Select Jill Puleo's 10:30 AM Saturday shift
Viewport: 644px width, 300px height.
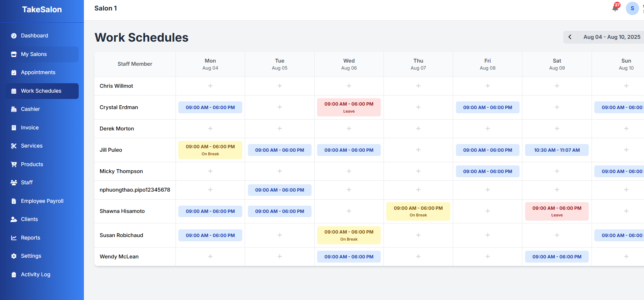(x=557, y=150)
